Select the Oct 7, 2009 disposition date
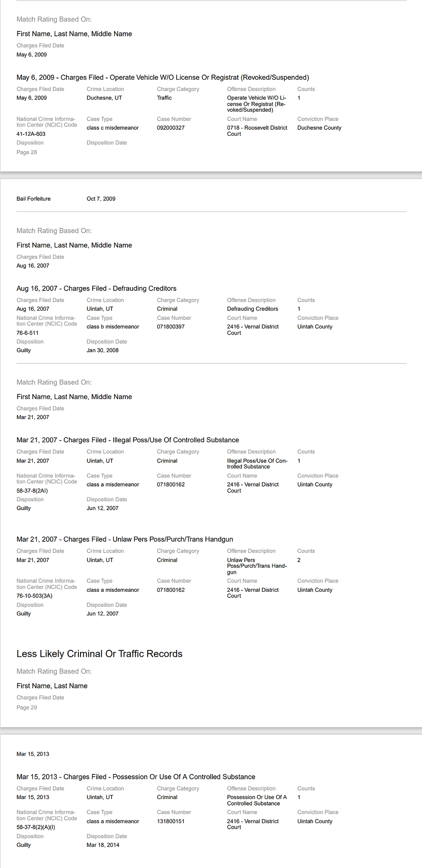The image size is (422, 868). pos(101,199)
